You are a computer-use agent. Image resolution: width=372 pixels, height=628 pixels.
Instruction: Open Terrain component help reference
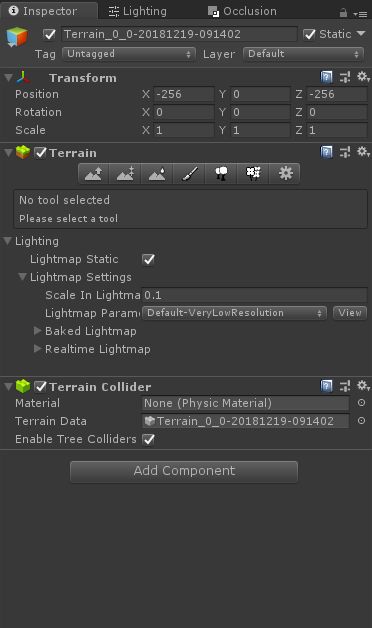[326, 152]
